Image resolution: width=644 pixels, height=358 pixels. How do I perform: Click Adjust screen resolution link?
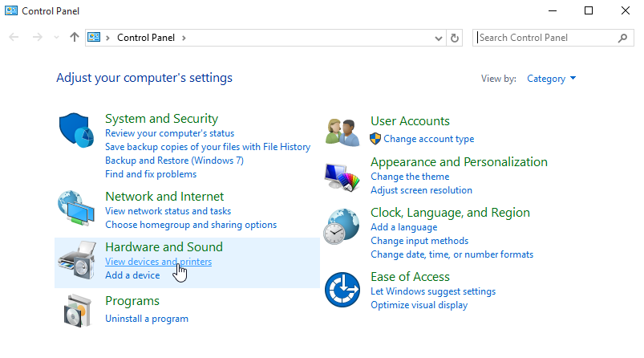click(x=421, y=190)
